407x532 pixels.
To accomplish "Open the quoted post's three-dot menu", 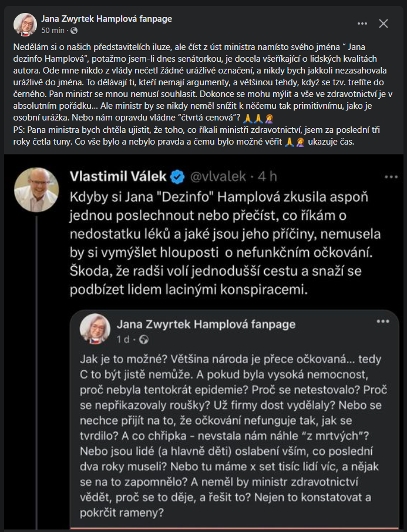I will (383, 322).
